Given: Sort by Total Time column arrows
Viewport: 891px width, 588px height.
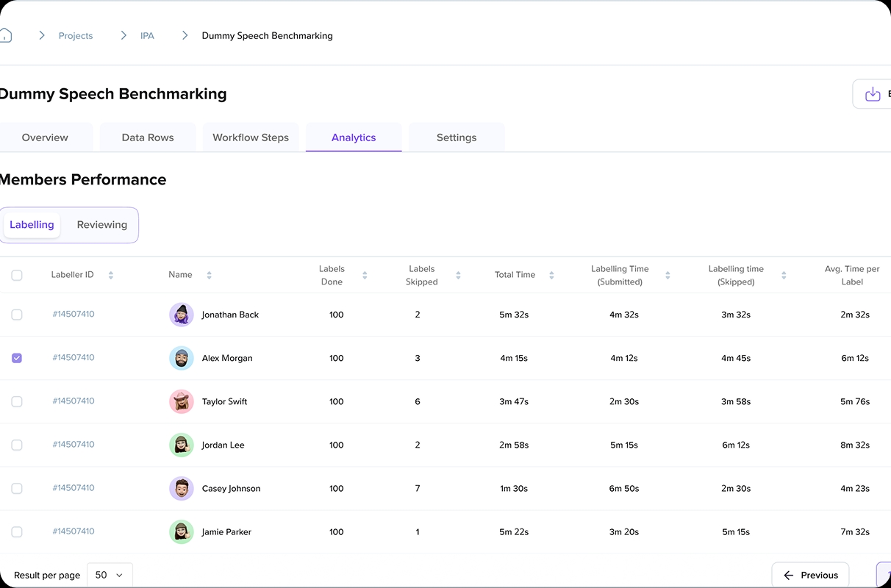Looking at the screenshot, I should point(551,276).
